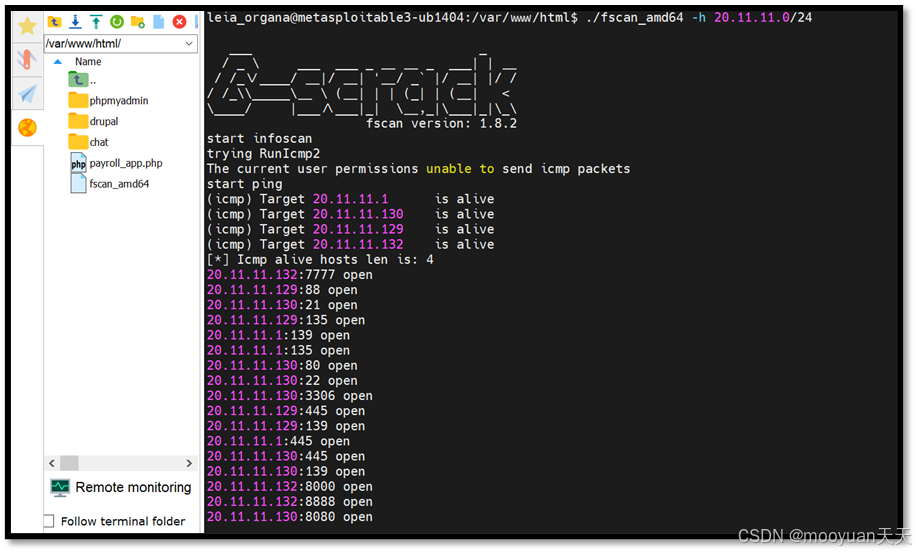Click the 20.11.11.130:8080 open line

290,517
